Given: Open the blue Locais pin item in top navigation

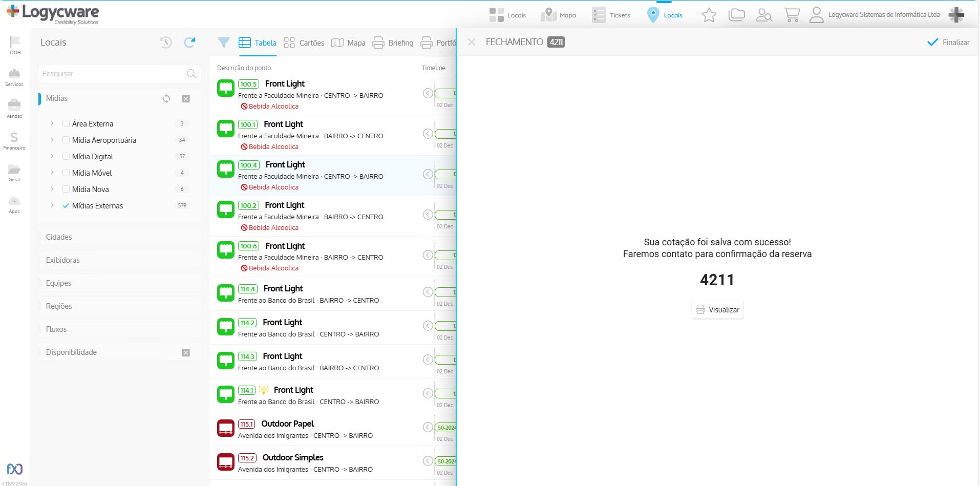Looking at the screenshot, I should pos(665,15).
